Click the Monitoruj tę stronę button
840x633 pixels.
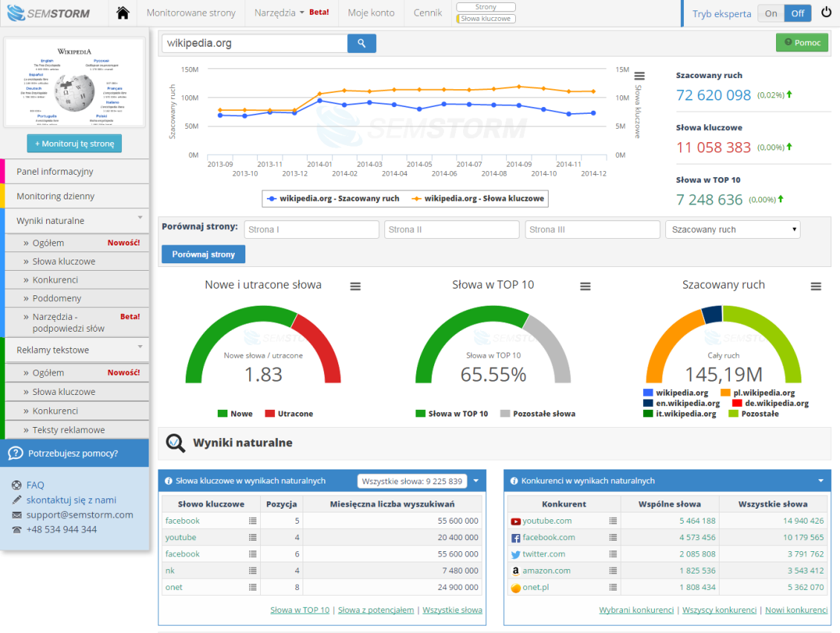(x=74, y=144)
